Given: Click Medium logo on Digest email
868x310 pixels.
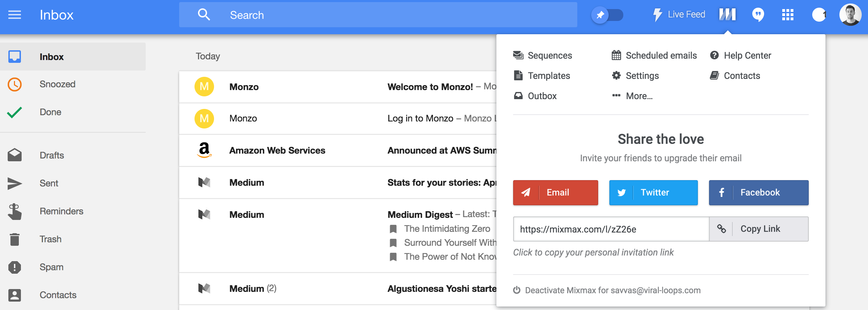Looking at the screenshot, I should (204, 214).
